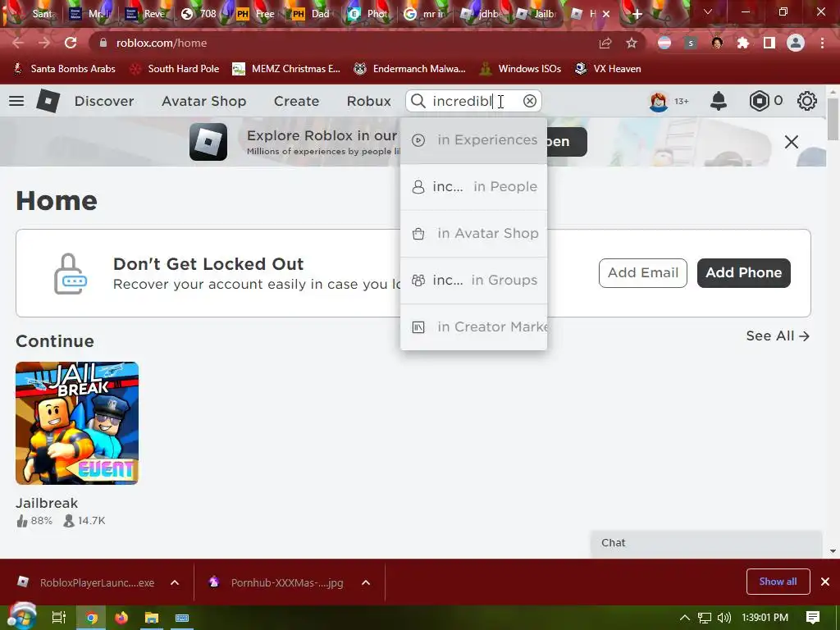840x630 pixels.
Task: Open the Santa Bombs Arabs bookmark
Action: coord(64,69)
